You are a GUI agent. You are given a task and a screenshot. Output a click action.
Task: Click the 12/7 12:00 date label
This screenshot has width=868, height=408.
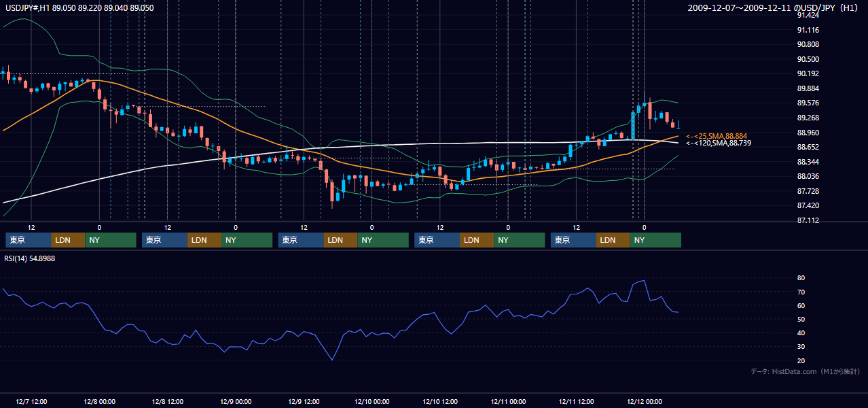click(31, 401)
